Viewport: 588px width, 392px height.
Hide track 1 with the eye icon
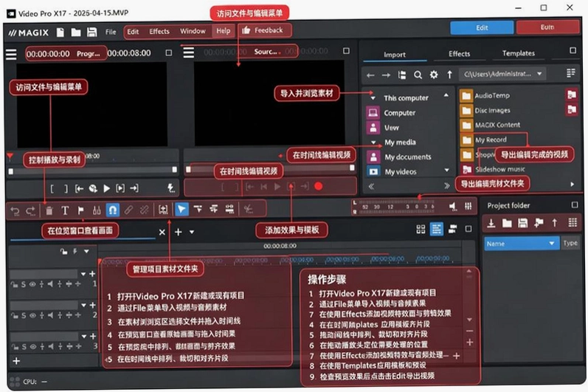pyautogui.click(x=32, y=284)
